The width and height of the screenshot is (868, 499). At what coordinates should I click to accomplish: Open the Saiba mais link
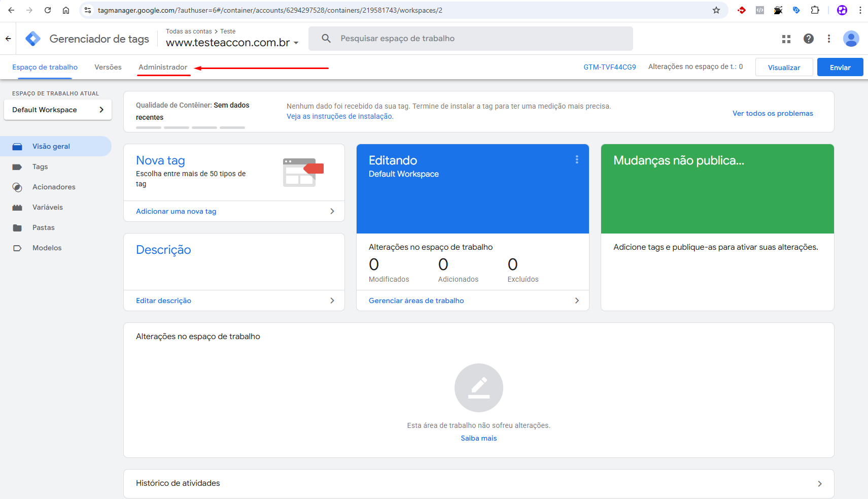[479, 438]
